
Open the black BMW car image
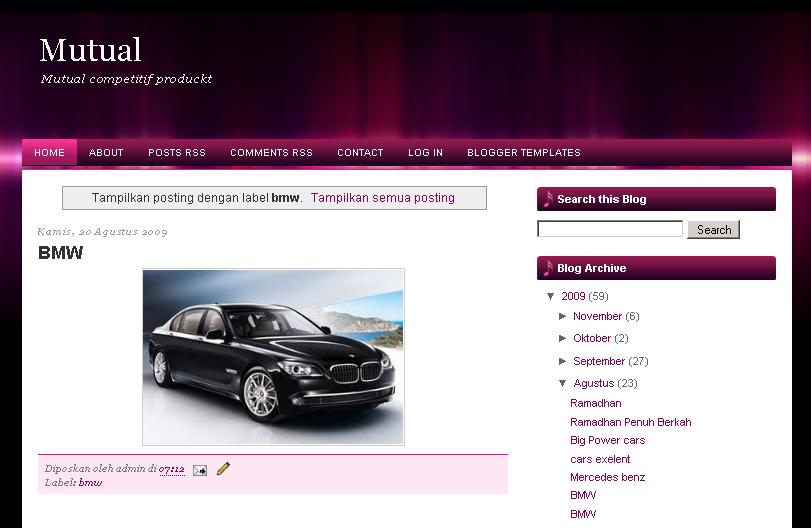[274, 357]
